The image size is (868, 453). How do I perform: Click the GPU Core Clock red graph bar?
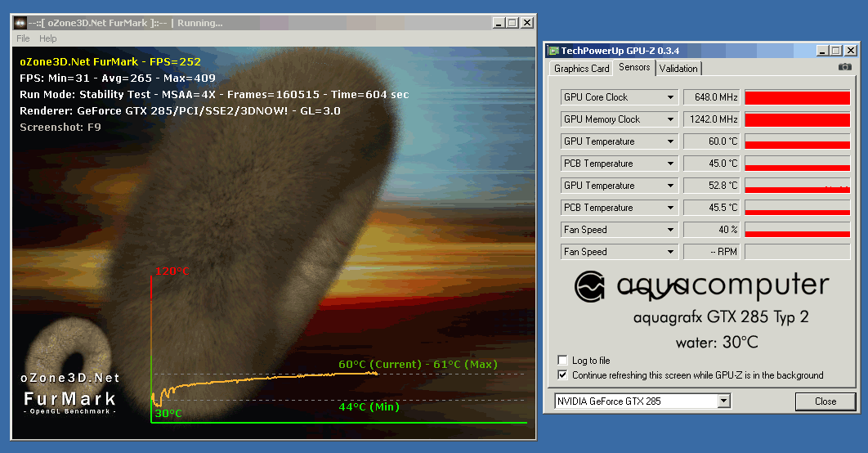797,97
